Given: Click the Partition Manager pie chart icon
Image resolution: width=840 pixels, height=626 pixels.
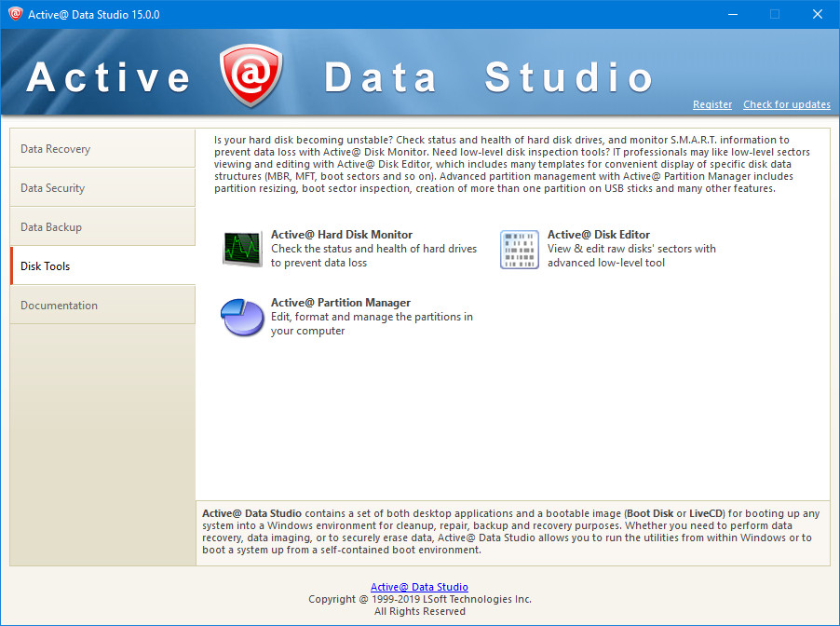Looking at the screenshot, I should click(242, 318).
